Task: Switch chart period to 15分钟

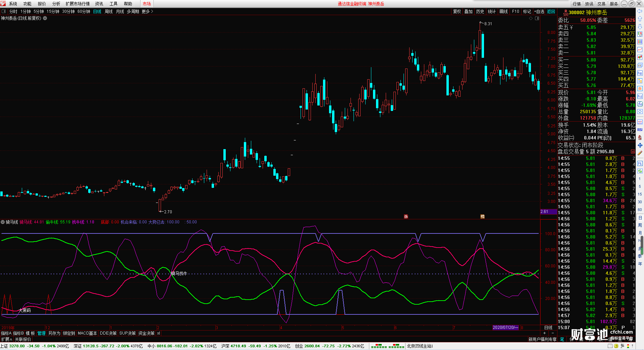Action: click(x=53, y=11)
